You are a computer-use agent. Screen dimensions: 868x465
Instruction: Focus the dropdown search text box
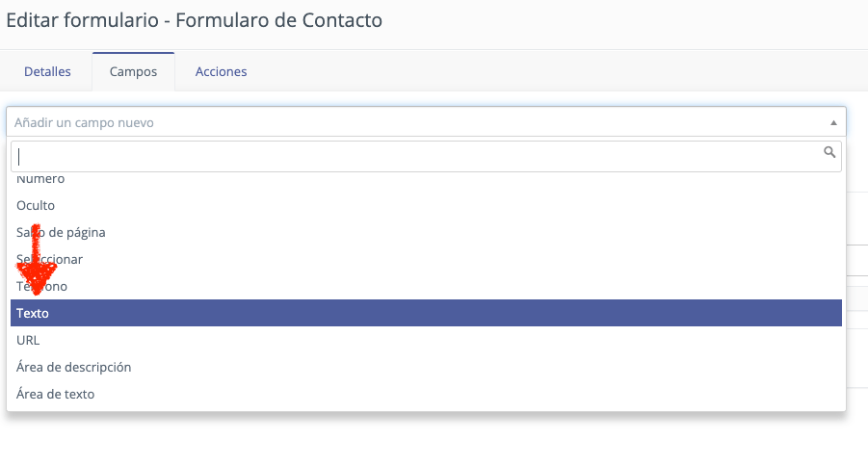(415, 157)
